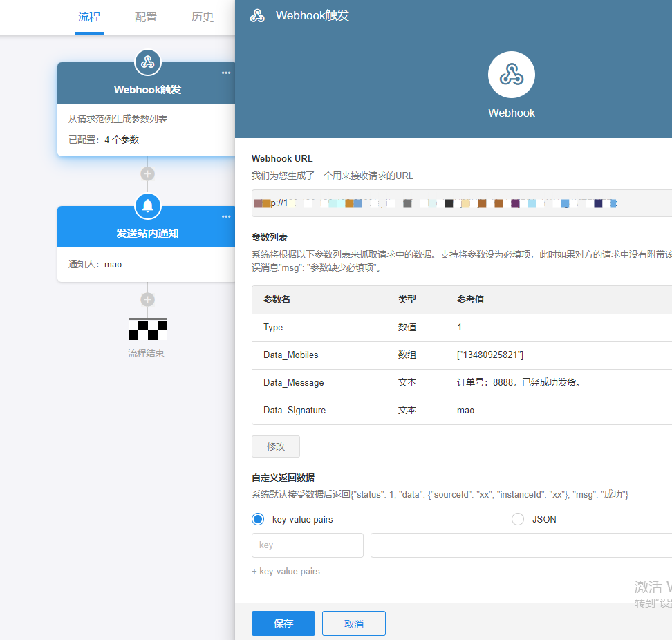Add another row via + key-value pairs
This screenshot has height=640, width=672.
[286, 572]
